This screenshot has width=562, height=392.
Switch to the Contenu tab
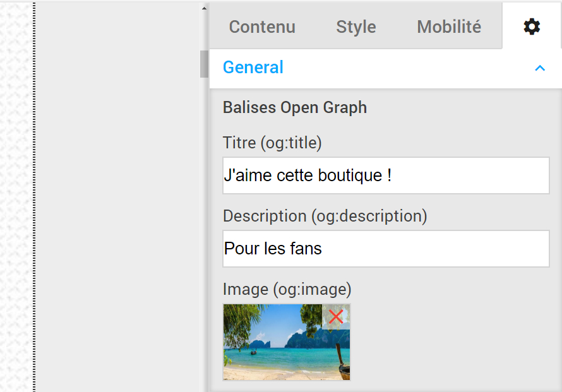pos(262,27)
